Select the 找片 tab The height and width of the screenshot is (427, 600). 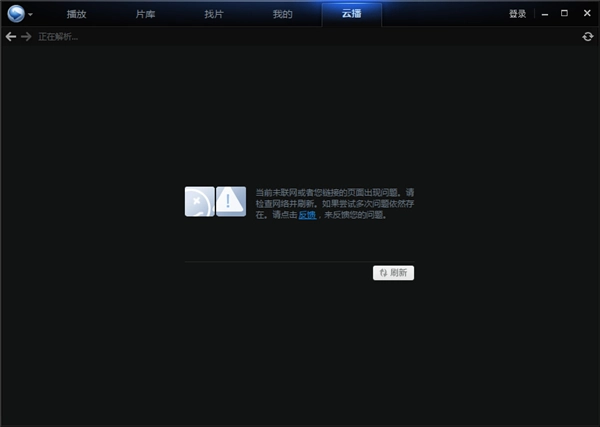pyautogui.click(x=214, y=14)
